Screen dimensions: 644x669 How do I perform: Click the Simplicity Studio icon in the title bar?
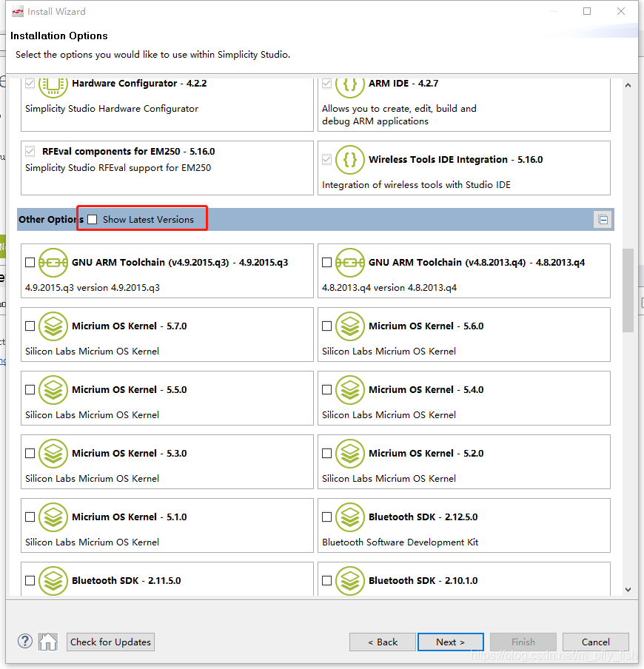[18, 12]
